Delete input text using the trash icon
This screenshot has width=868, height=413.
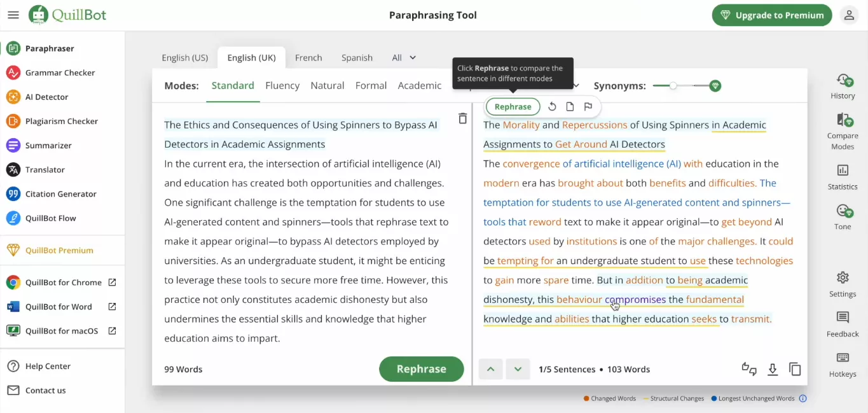(462, 118)
